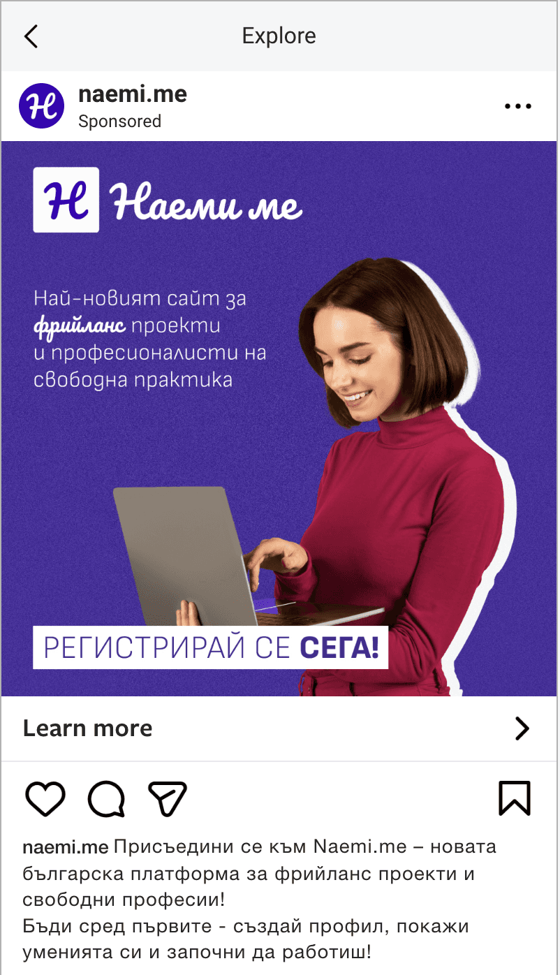Tap the Explore page title
560x975 pixels.
[279, 36]
